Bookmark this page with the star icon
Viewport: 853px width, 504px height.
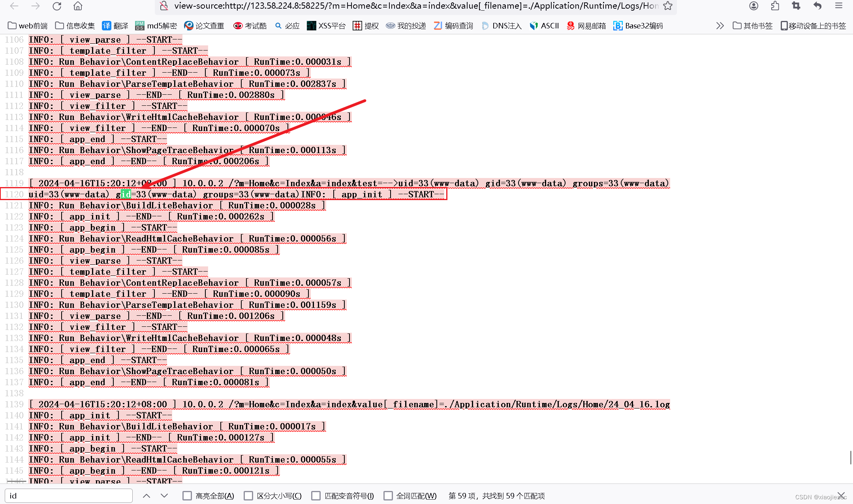pyautogui.click(x=667, y=6)
